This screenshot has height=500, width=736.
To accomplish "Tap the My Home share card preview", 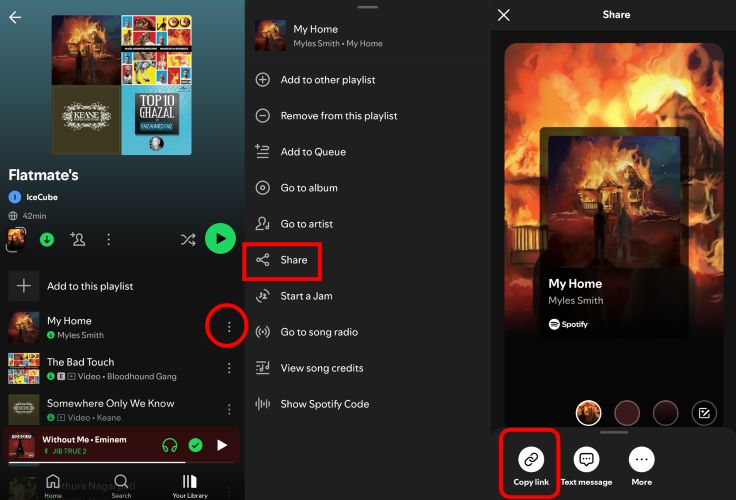I will pos(614,235).
